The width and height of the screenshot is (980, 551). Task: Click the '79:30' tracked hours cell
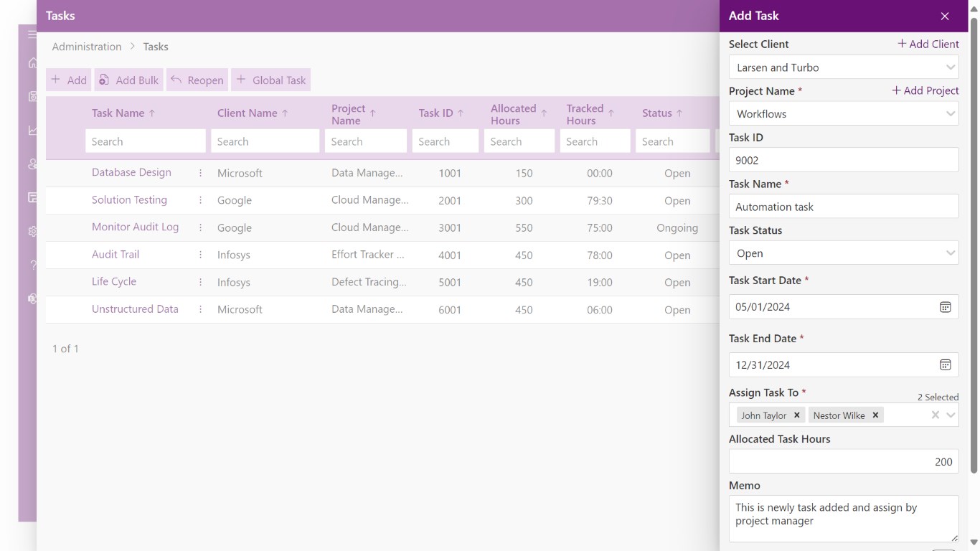[x=600, y=201]
